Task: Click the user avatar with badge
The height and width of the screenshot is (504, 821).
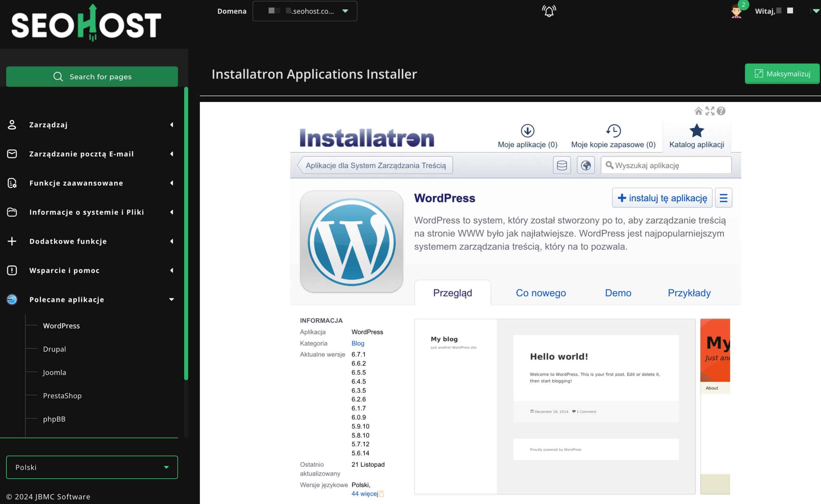Action: [736, 11]
